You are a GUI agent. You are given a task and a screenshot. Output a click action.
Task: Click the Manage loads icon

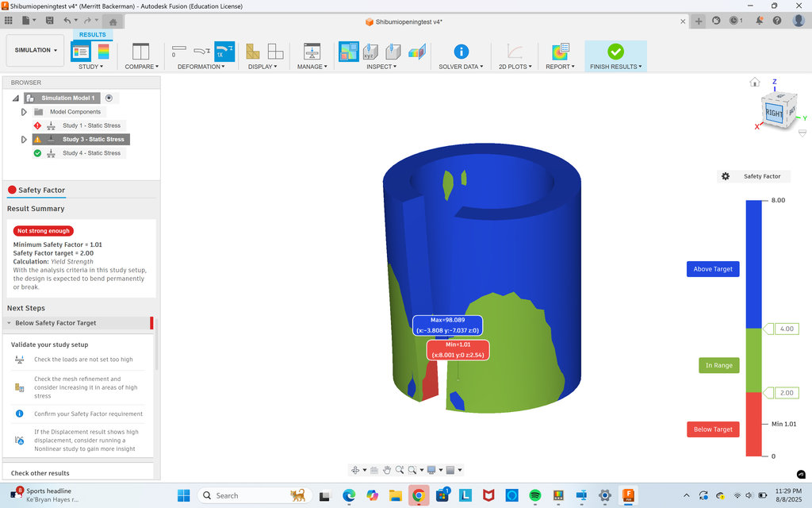[x=312, y=52]
